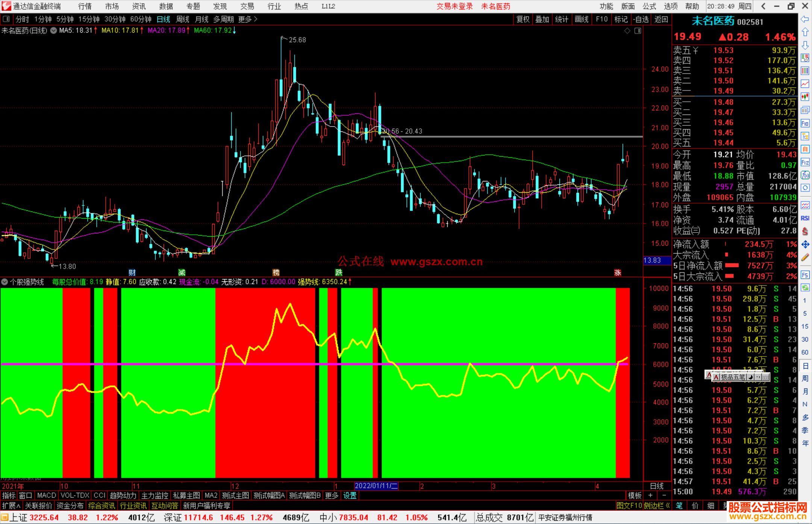
Task: Click the quote list with checkmark icon
Action: click(805, 58)
